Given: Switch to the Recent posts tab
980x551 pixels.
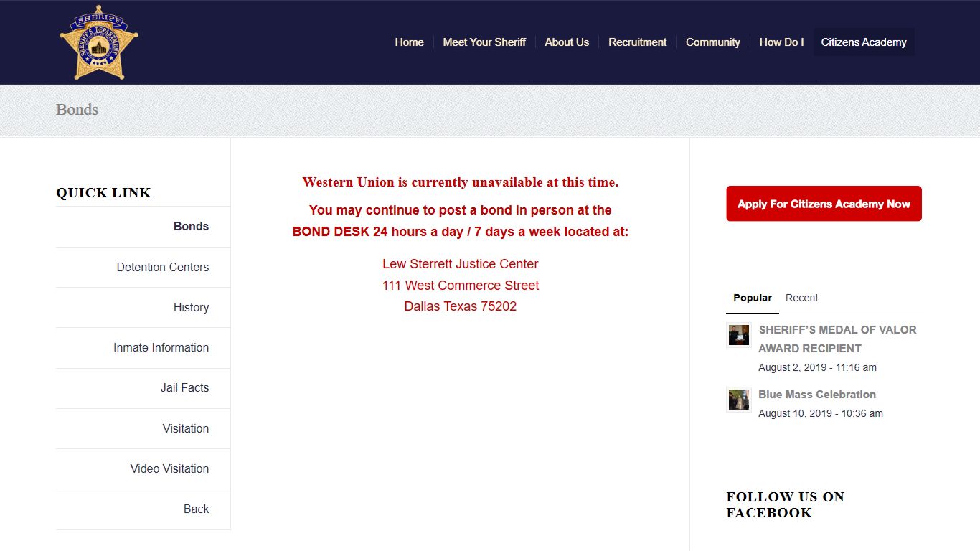Looking at the screenshot, I should click(802, 298).
